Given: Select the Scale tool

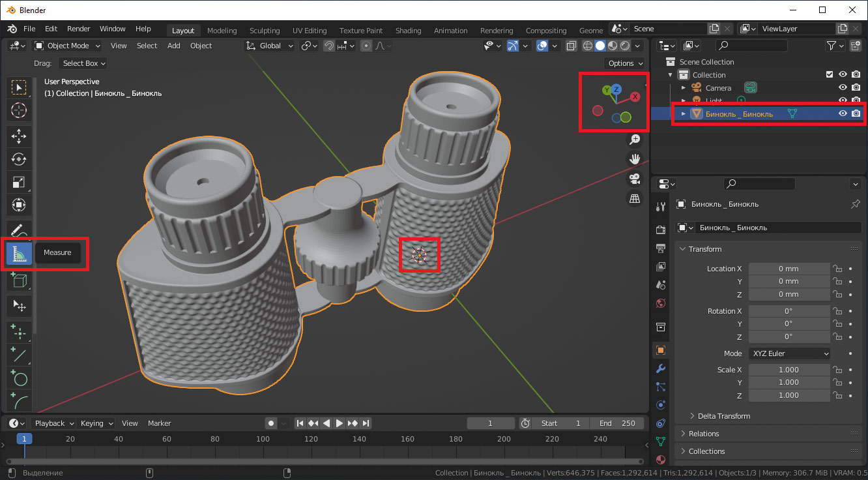Looking at the screenshot, I should point(19,182).
